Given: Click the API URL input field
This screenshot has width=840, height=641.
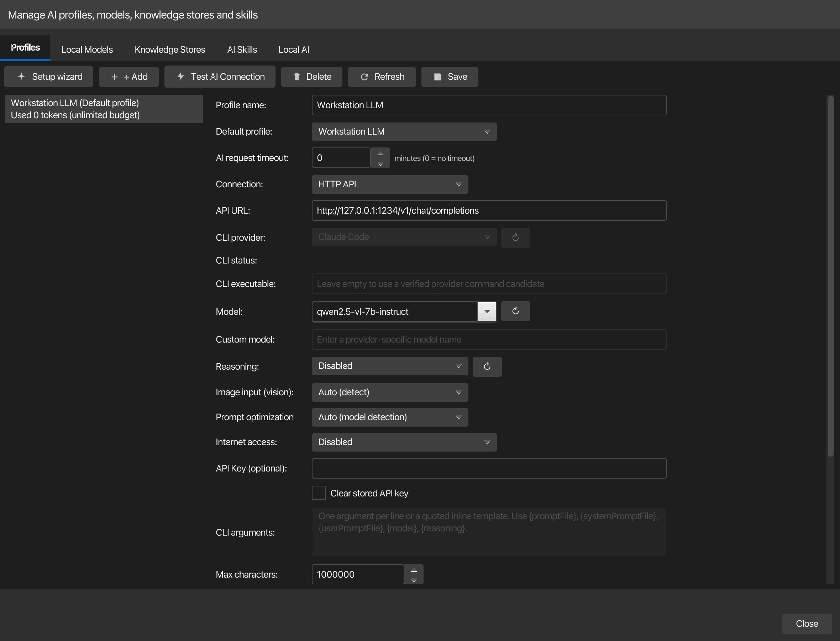Looking at the screenshot, I should coord(489,210).
